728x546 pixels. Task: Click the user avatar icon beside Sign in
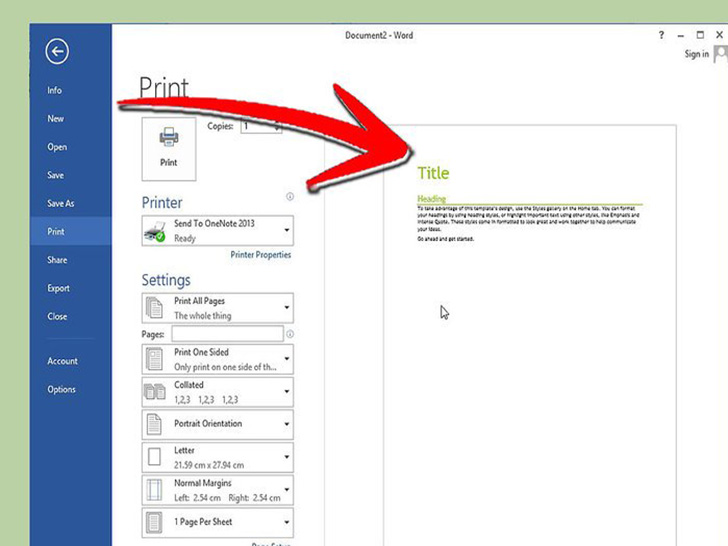721,54
